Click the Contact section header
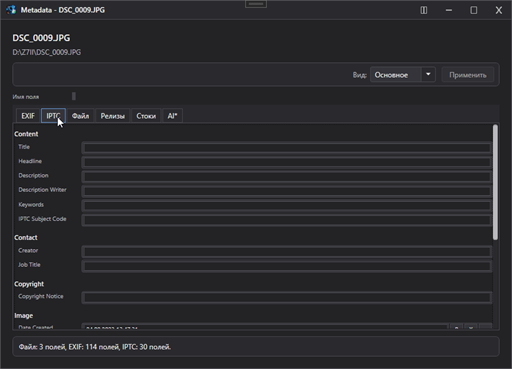Image resolution: width=512 pixels, height=369 pixels. click(x=26, y=238)
